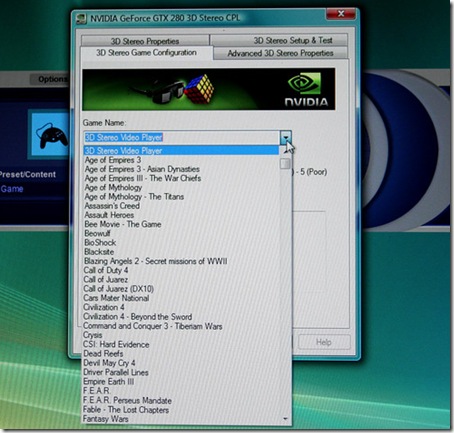Select Beowulf from the game list
Viewport: 454px width, 433px height.
[x=181, y=233]
